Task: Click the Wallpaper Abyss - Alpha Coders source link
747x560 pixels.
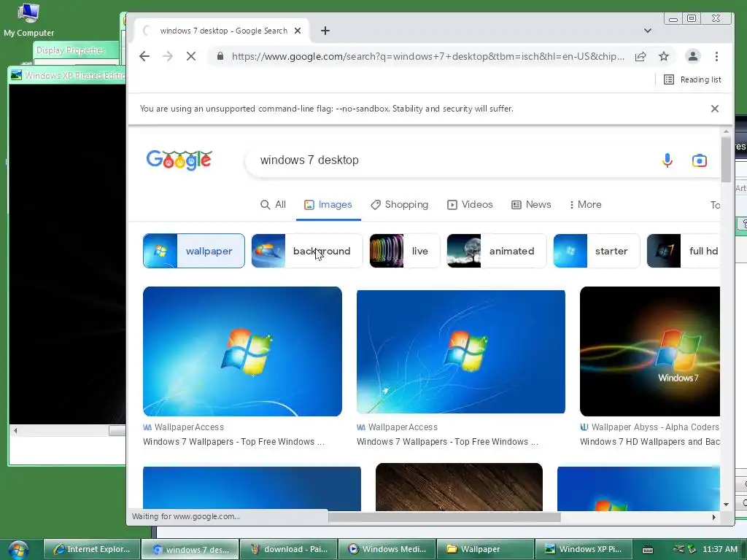Action: click(650, 427)
